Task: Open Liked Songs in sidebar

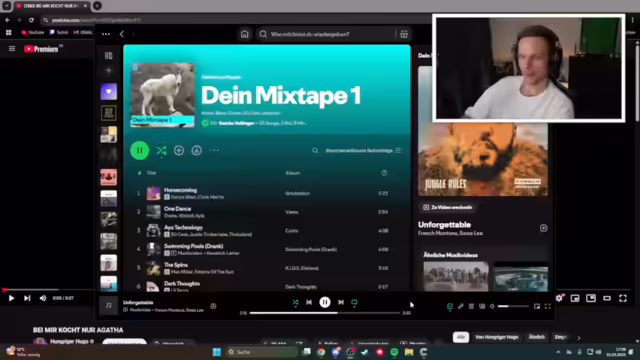Action: [109, 92]
